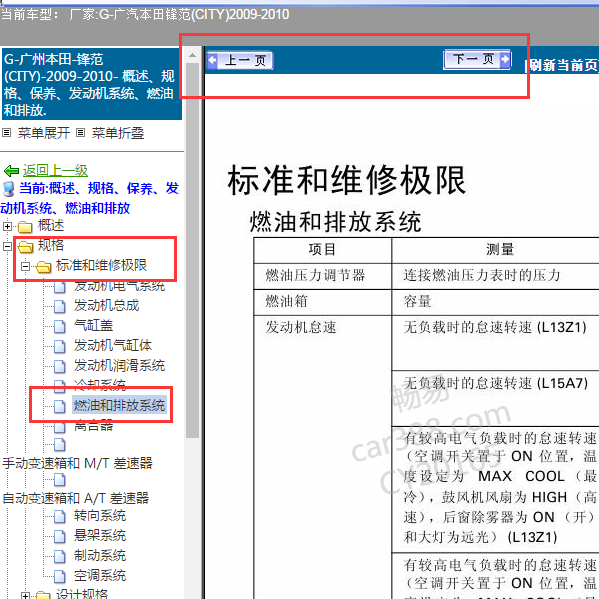Click the 返回上一级 link
599x599 pixels.
point(55,170)
